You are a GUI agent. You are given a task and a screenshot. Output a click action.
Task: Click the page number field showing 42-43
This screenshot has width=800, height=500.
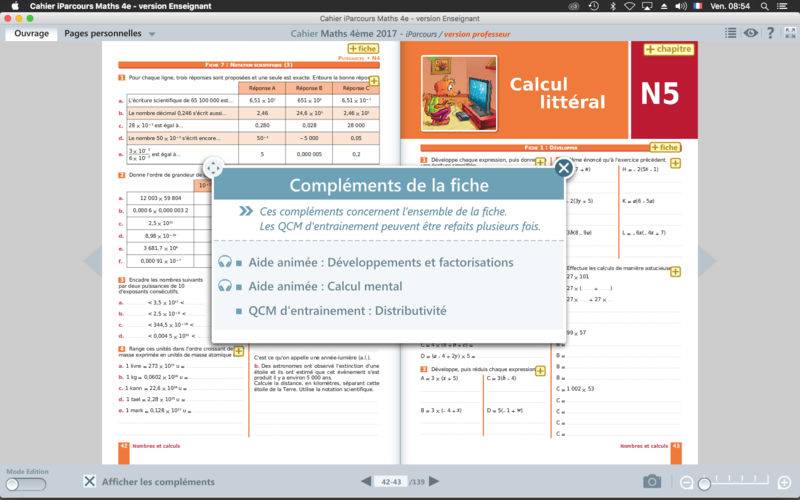pos(391,482)
